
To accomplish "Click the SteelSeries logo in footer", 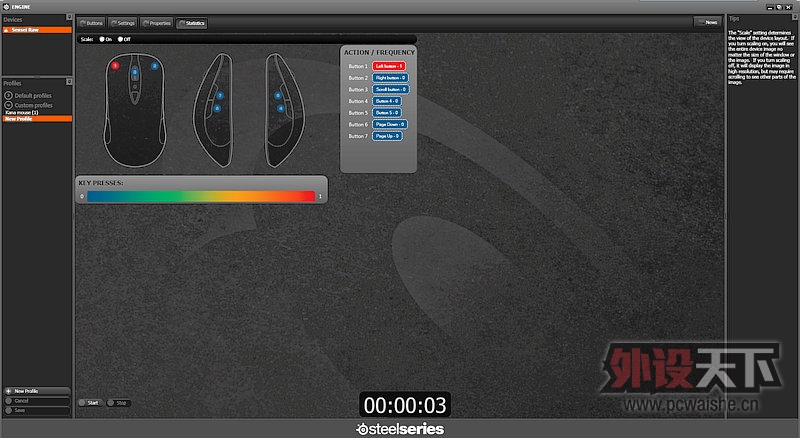I will coord(400,429).
